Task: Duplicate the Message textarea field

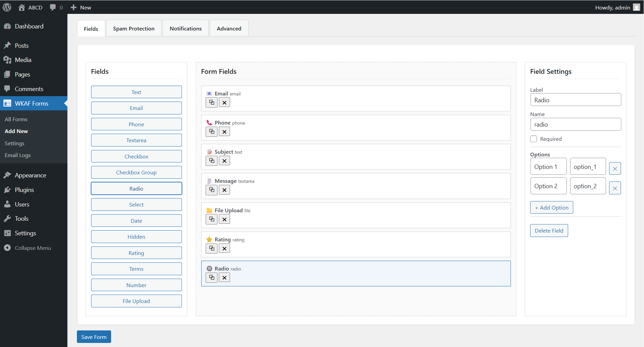Action: coord(212,190)
